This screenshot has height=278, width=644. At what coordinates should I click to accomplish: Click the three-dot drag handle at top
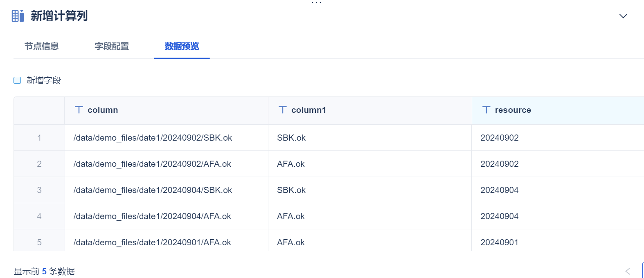(316, 3)
